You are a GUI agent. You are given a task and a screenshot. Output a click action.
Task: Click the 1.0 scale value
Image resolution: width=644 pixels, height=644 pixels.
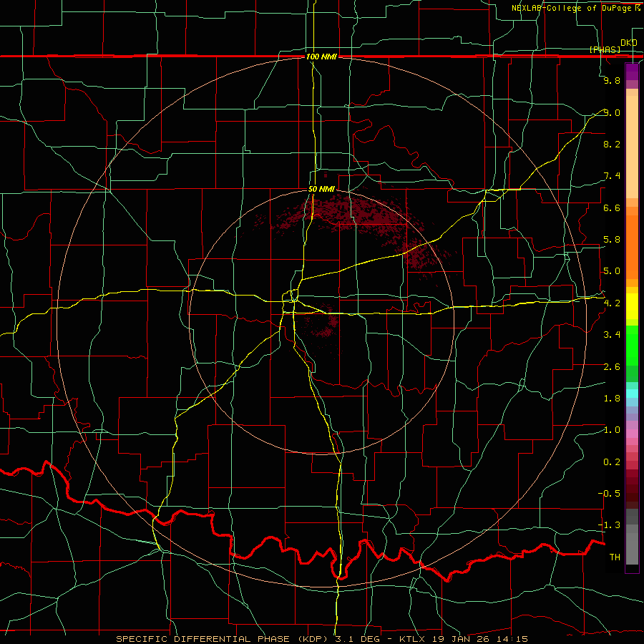pyautogui.click(x=612, y=430)
